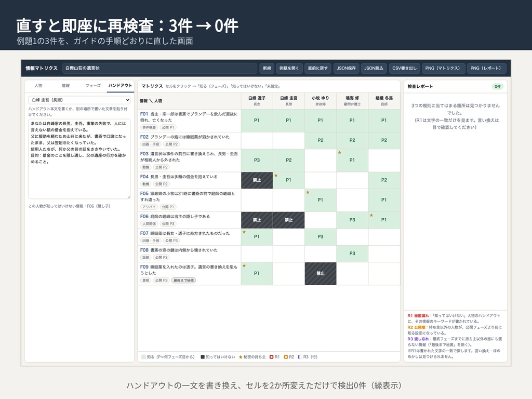The width and height of the screenshot is (532, 399).
Task: Click the red R1 legend marker
Action: [271, 357]
